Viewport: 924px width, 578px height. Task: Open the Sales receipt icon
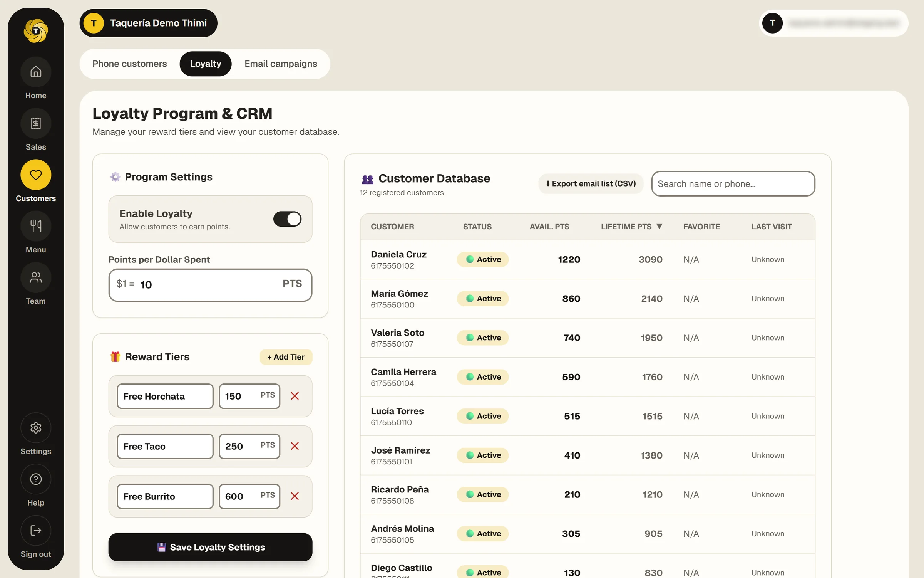[x=36, y=123]
